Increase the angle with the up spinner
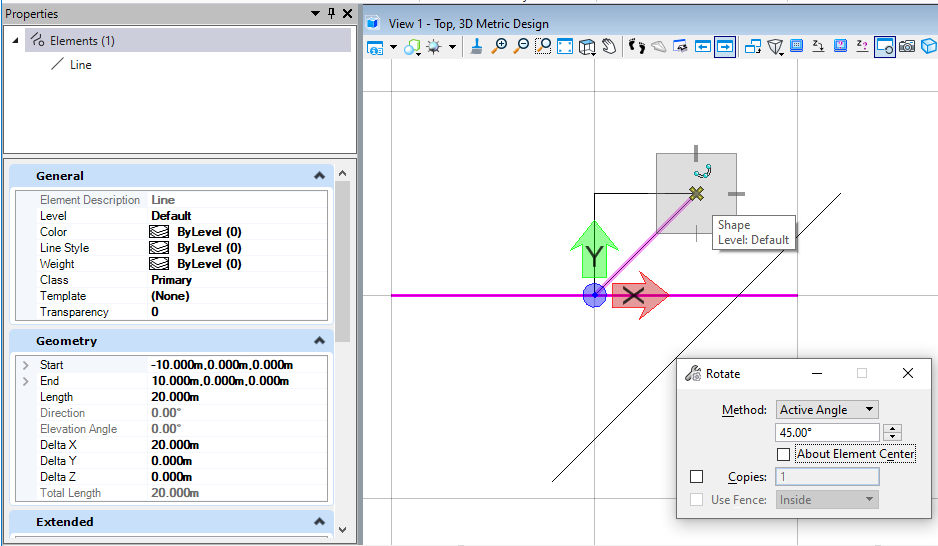938x546 pixels. tap(893, 428)
